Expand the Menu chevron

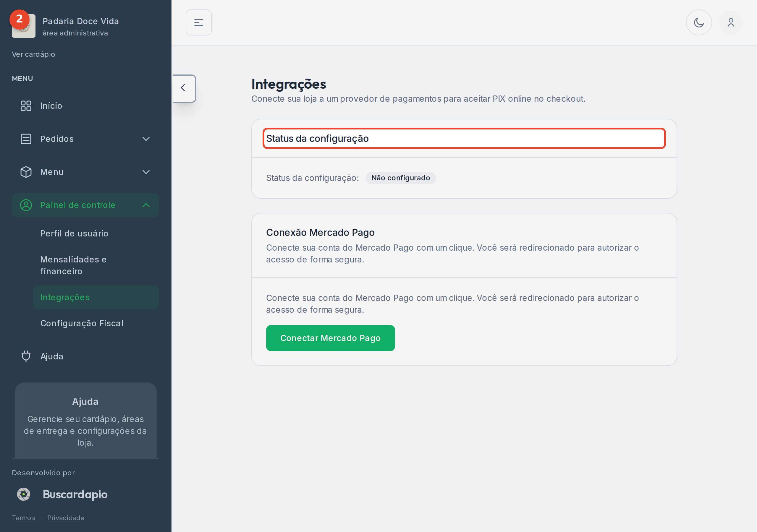[x=146, y=172]
